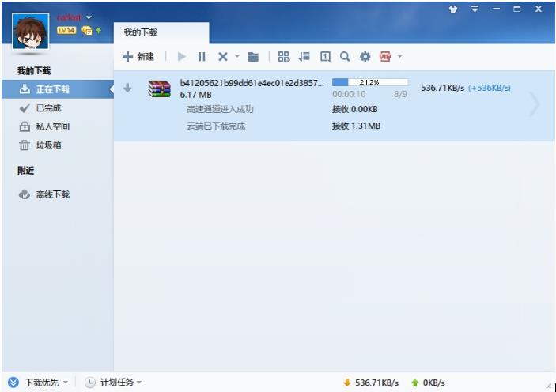Maximize the window
Screen dimensions: 556x392
[x=517, y=9]
